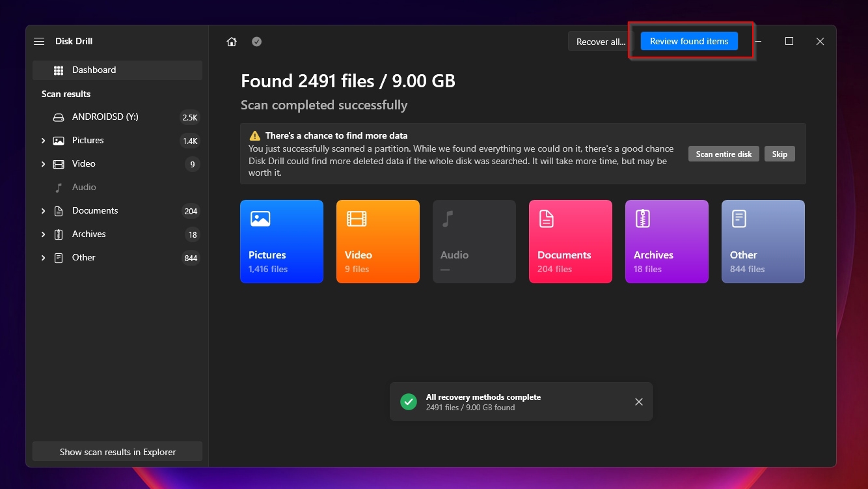The width and height of the screenshot is (868, 489).
Task: Select Pictures label in sidebar
Action: pos(88,141)
